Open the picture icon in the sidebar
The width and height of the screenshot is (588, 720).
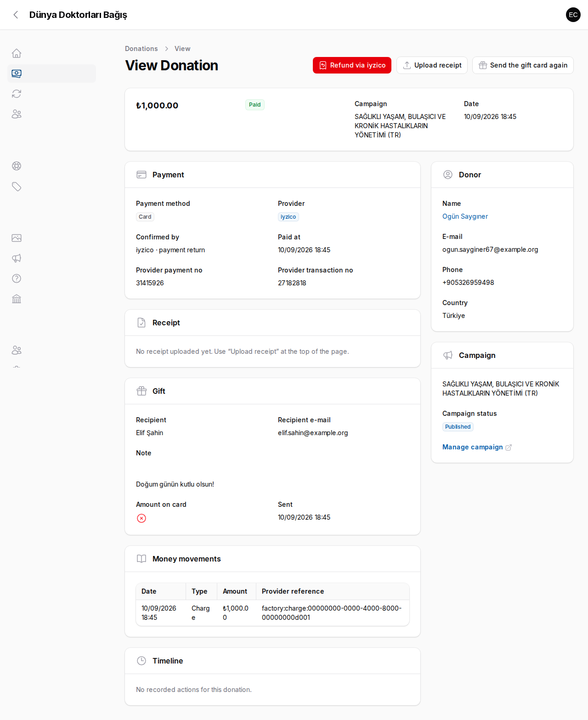click(x=17, y=238)
